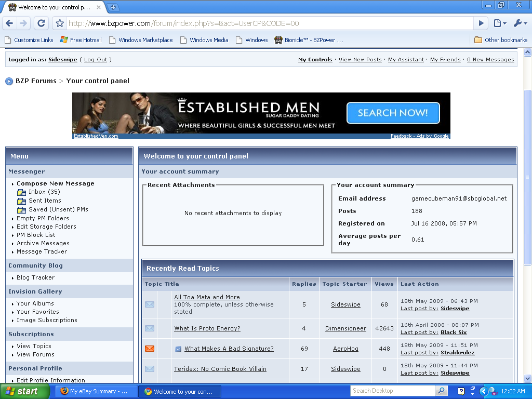Click the Log Out link

pyautogui.click(x=96, y=59)
